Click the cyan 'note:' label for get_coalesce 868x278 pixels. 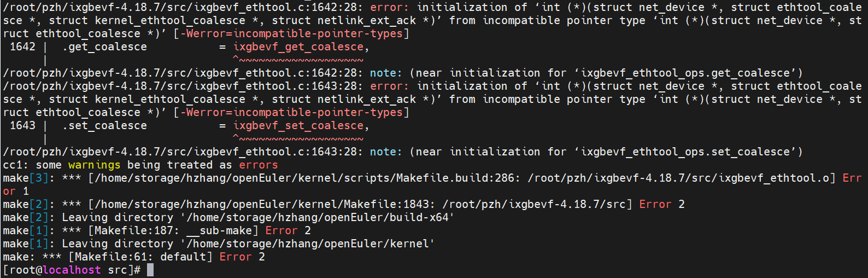(x=386, y=73)
